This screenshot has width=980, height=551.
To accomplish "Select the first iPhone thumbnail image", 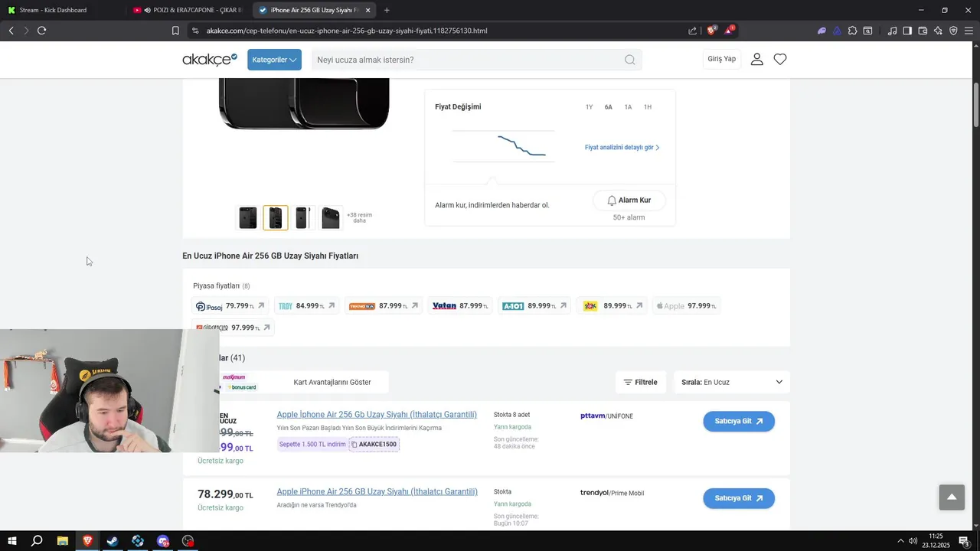I will pos(248,218).
